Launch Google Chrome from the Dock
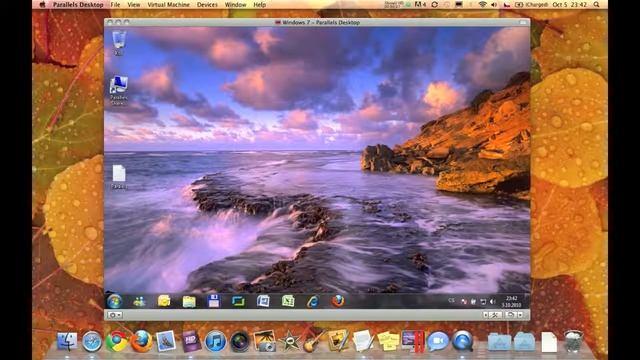 click(x=117, y=341)
